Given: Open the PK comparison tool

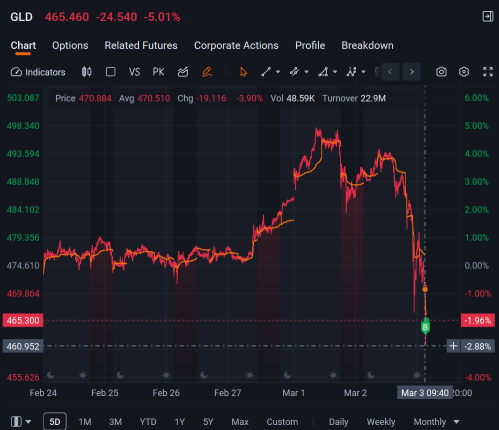Looking at the screenshot, I should point(158,72).
